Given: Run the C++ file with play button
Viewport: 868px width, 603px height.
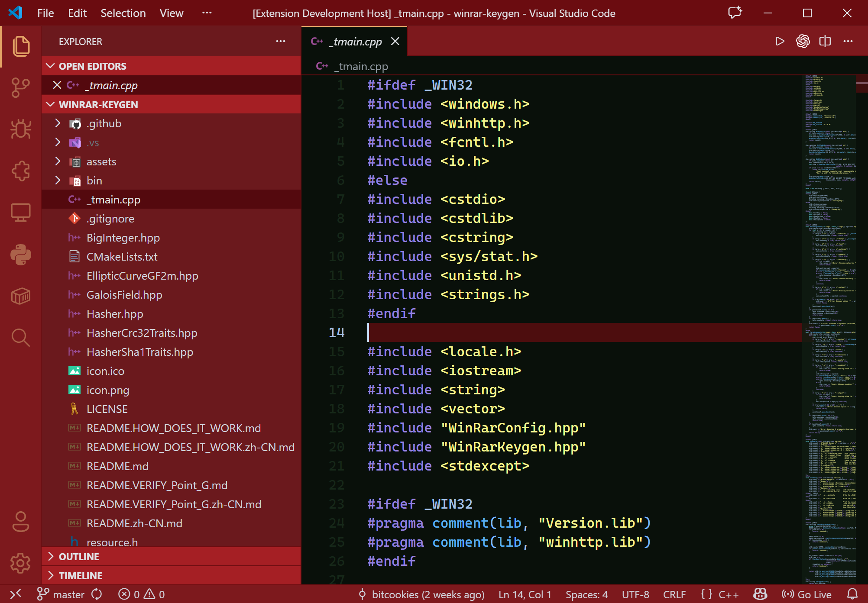Looking at the screenshot, I should 780,41.
